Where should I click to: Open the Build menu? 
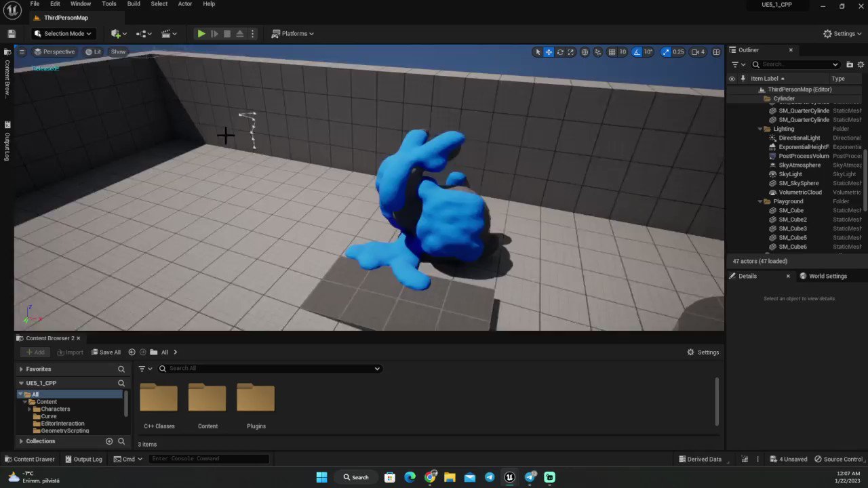[x=134, y=4]
